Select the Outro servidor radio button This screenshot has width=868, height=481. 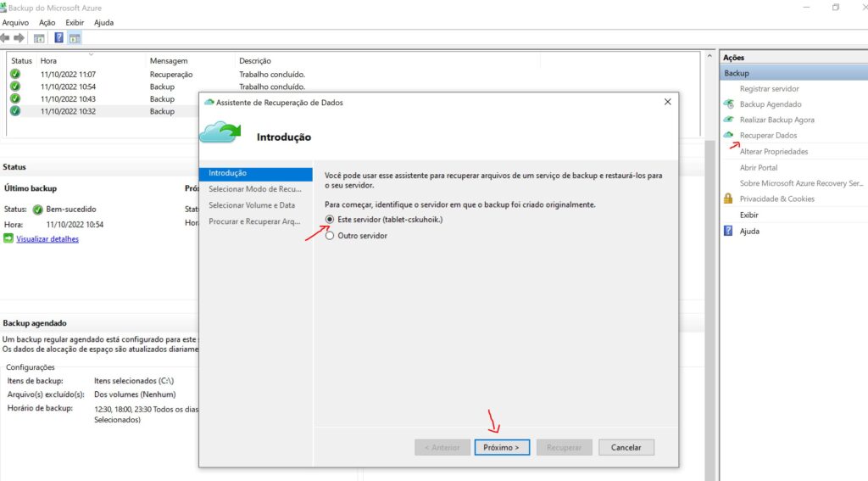coord(330,236)
